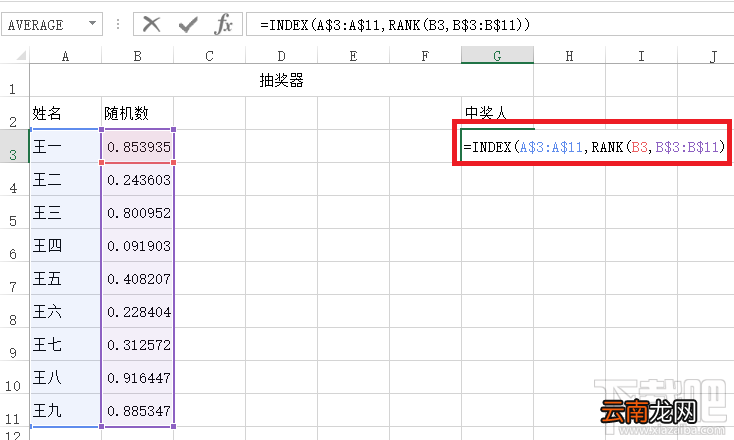This screenshot has width=734, height=440.
Task: Select row 6 header
Action: pyautogui.click(x=13, y=245)
